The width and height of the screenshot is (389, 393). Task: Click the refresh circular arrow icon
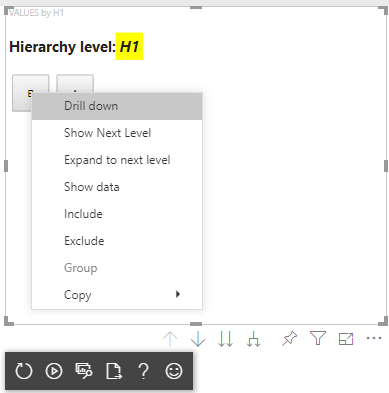pos(24,371)
